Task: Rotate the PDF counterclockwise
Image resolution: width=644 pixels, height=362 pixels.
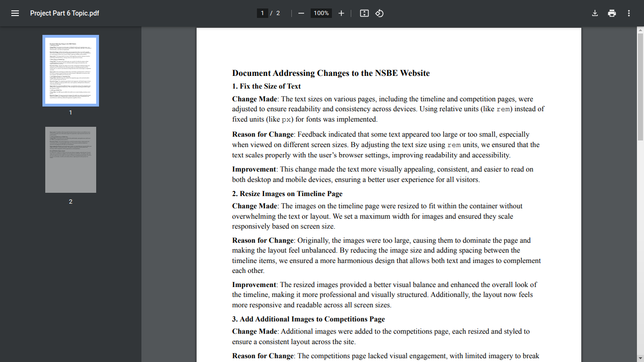Action: (380, 13)
